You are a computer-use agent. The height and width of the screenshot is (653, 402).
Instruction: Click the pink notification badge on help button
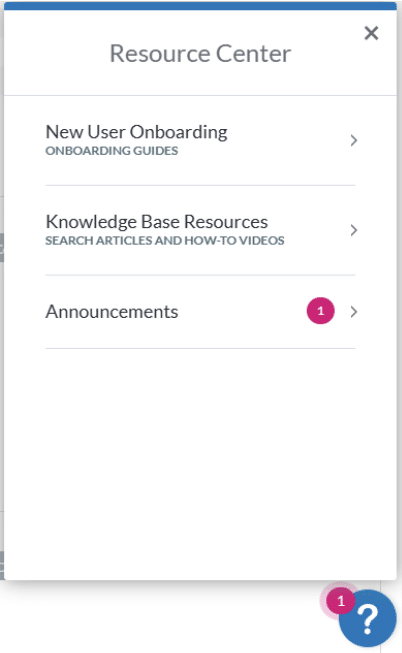click(341, 601)
